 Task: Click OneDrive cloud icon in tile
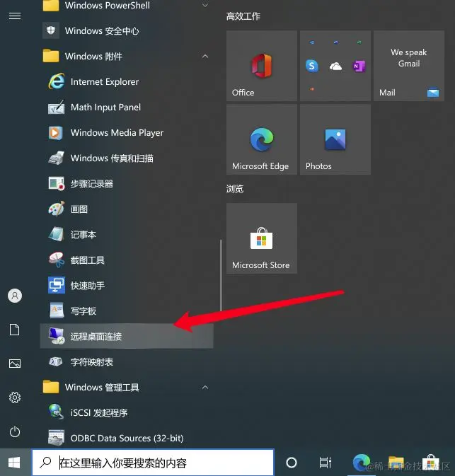[335, 66]
